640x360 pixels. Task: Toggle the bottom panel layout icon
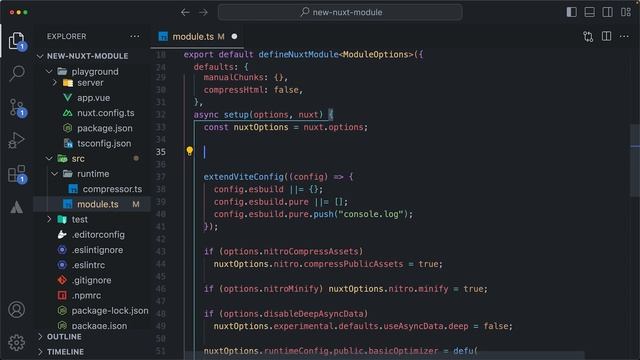click(x=589, y=12)
